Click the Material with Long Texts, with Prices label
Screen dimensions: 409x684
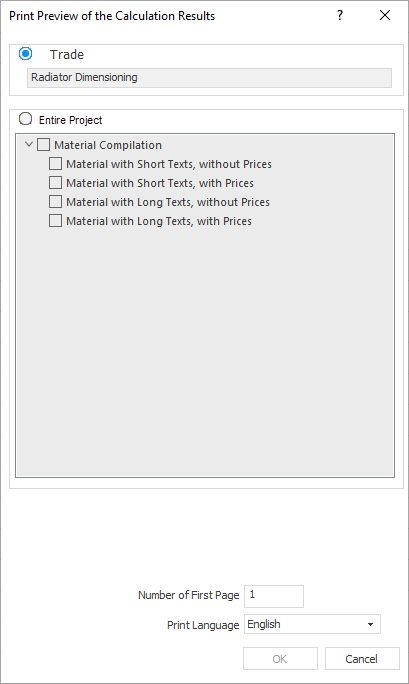[x=159, y=221]
